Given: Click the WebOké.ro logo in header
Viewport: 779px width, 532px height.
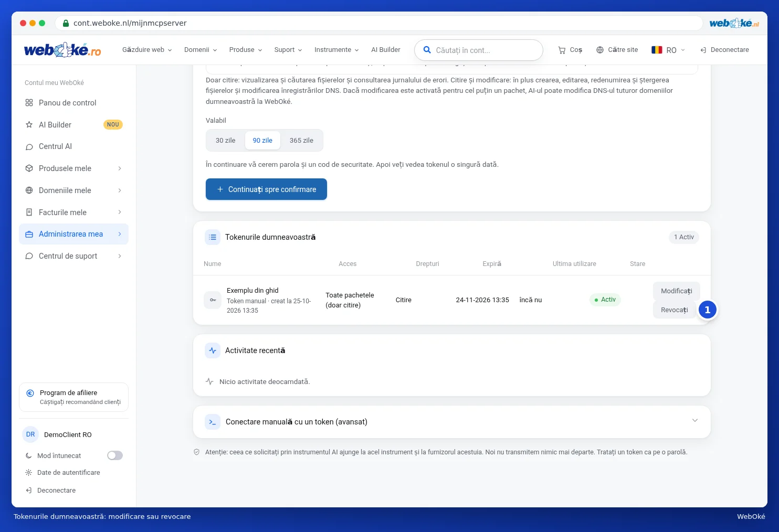Looking at the screenshot, I should click(62, 50).
